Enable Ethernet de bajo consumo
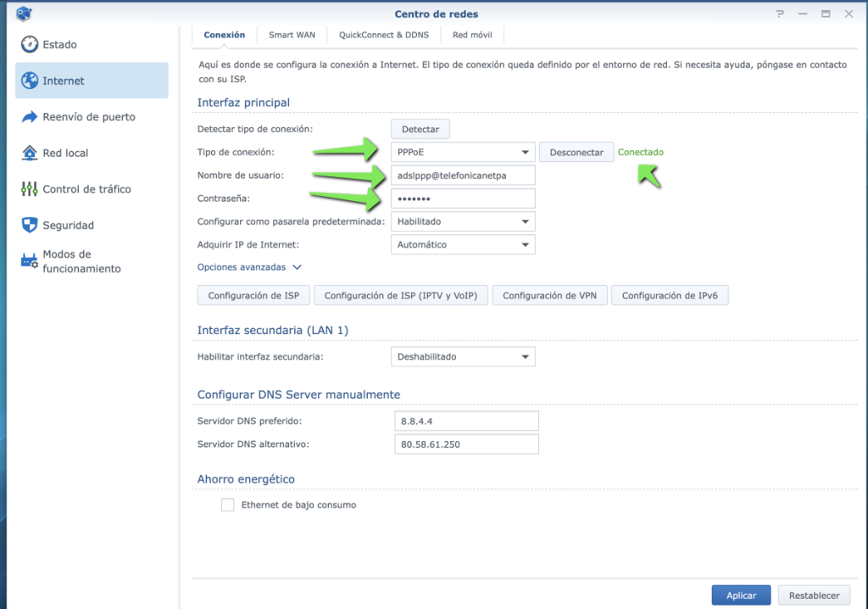The image size is (868, 609). point(227,504)
